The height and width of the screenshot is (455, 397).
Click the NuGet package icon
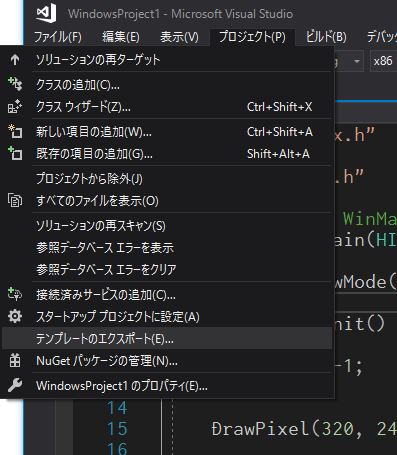15,361
